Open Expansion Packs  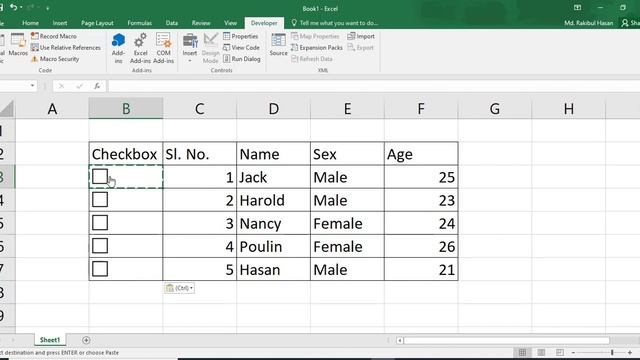coord(317,47)
